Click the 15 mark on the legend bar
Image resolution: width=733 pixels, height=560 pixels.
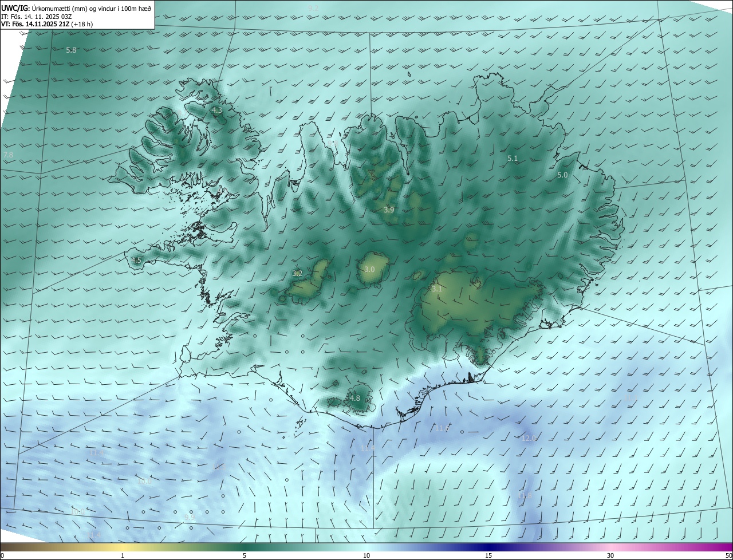pos(488,555)
